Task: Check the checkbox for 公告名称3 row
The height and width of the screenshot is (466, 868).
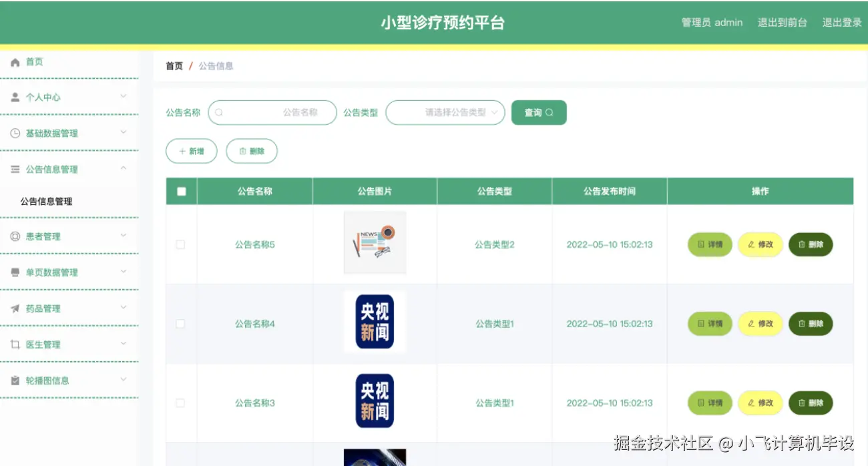Action: pos(180,403)
